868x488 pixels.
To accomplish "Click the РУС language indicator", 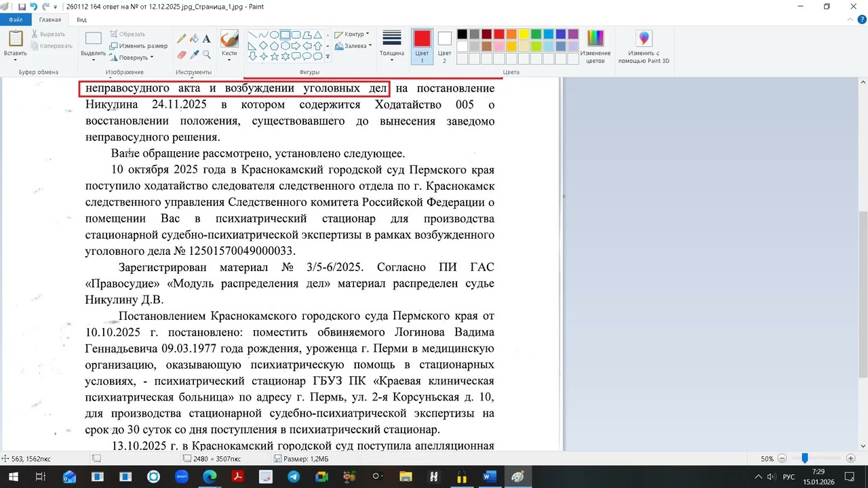I will [x=789, y=477].
